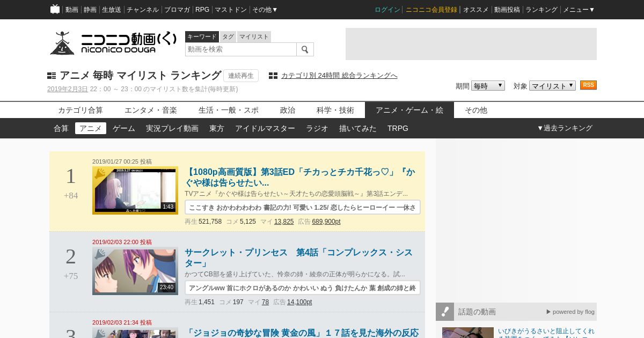Select アニメ subcategory
Screen dimensions: 644x338
91,128
